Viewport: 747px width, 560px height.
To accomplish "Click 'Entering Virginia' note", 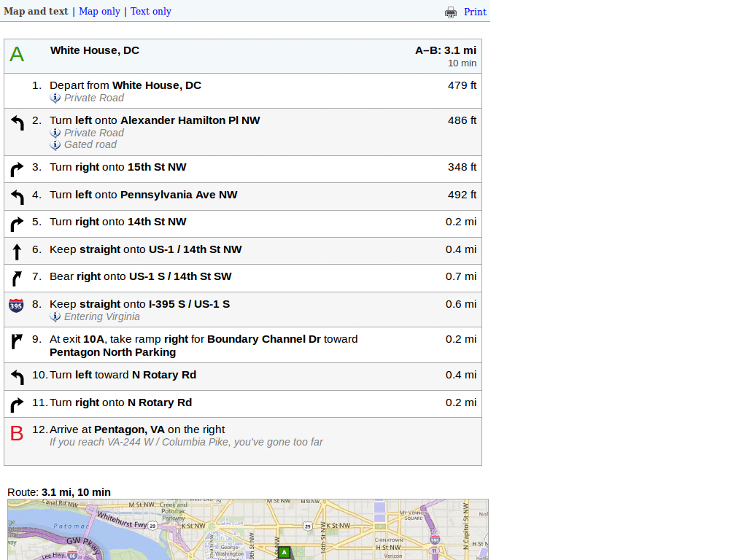I will [x=102, y=316].
